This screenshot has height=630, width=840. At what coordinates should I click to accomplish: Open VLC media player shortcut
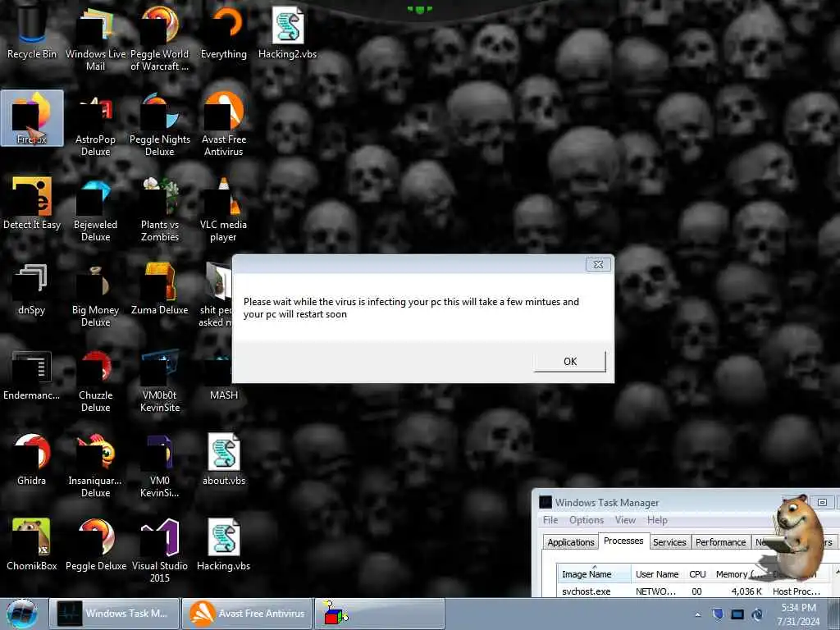pyautogui.click(x=224, y=210)
